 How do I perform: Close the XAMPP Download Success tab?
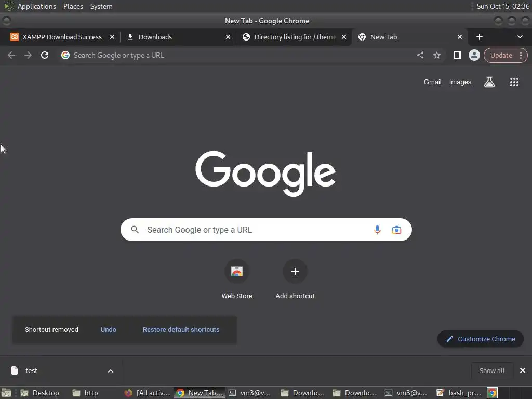tap(112, 37)
